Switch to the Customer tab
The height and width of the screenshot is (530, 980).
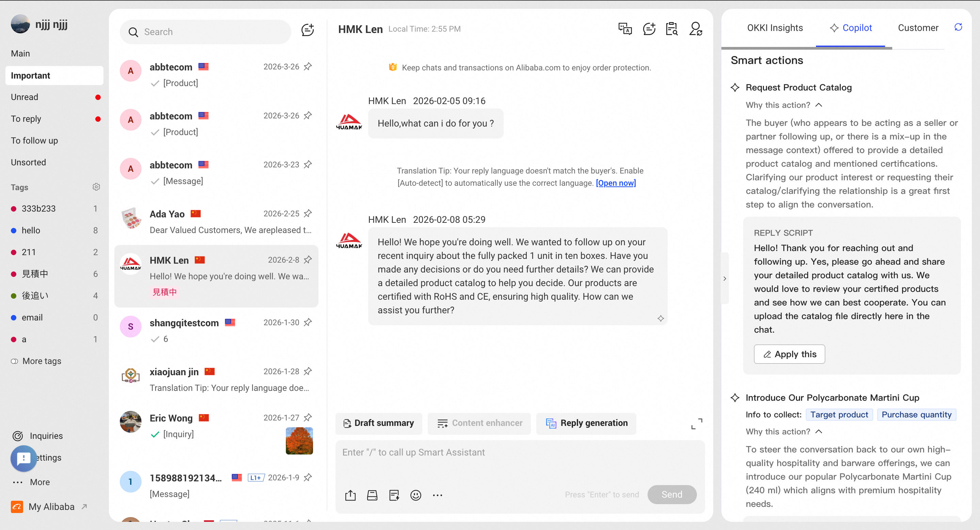point(918,28)
